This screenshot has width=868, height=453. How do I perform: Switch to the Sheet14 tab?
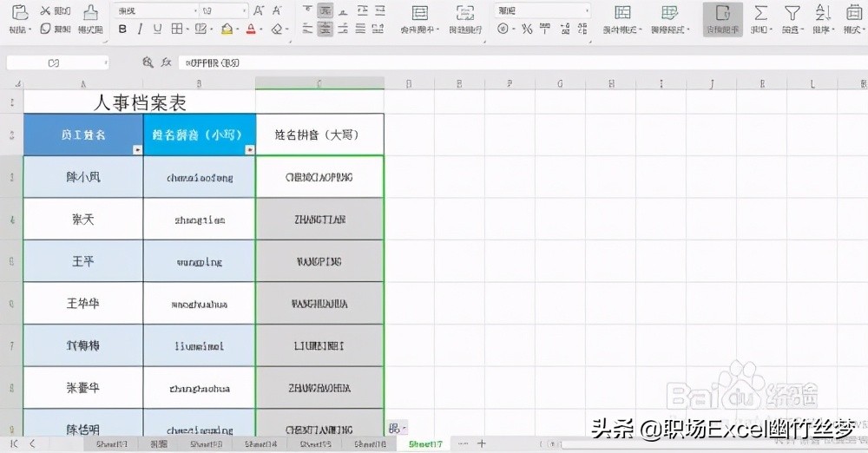tap(260, 444)
